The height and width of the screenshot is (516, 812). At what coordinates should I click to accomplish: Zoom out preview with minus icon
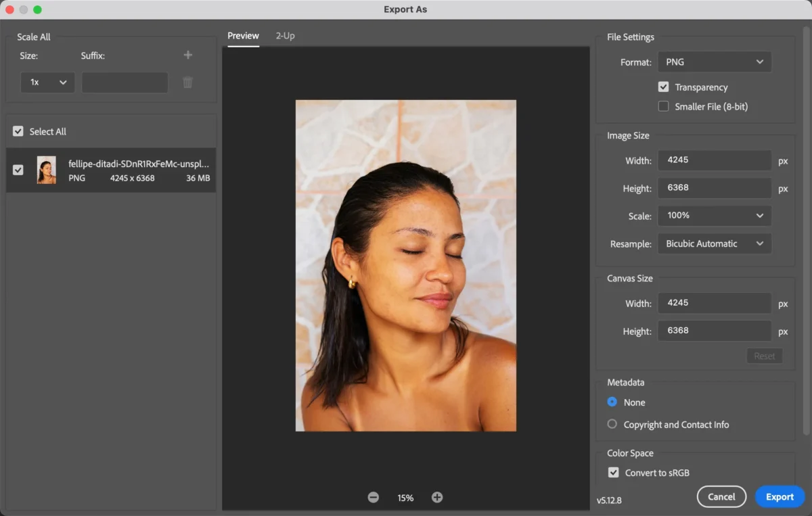[x=374, y=497]
